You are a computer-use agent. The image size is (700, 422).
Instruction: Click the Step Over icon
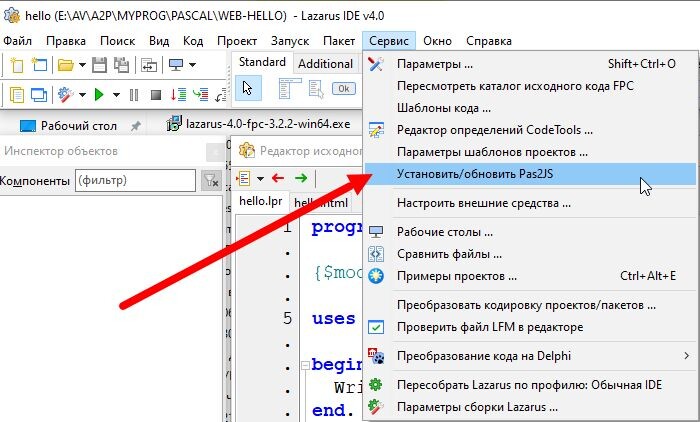click(x=200, y=95)
